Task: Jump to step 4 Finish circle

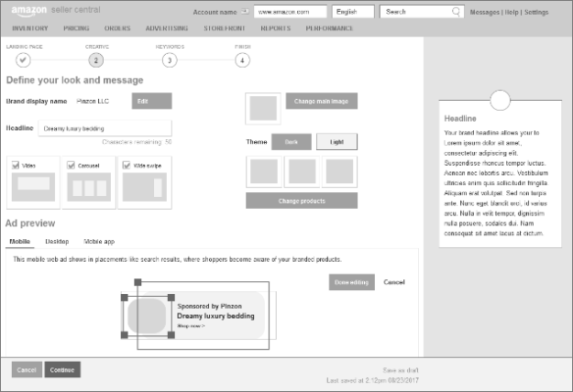Action: [242, 60]
